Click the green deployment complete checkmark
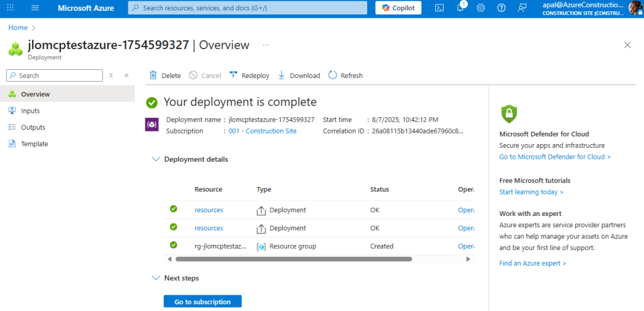 pyautogui.click(x=152, y=103)
